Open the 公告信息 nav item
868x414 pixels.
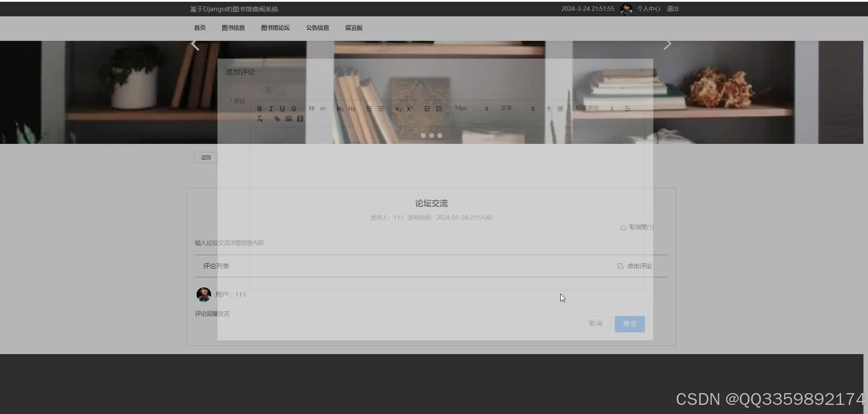[317, 28]
